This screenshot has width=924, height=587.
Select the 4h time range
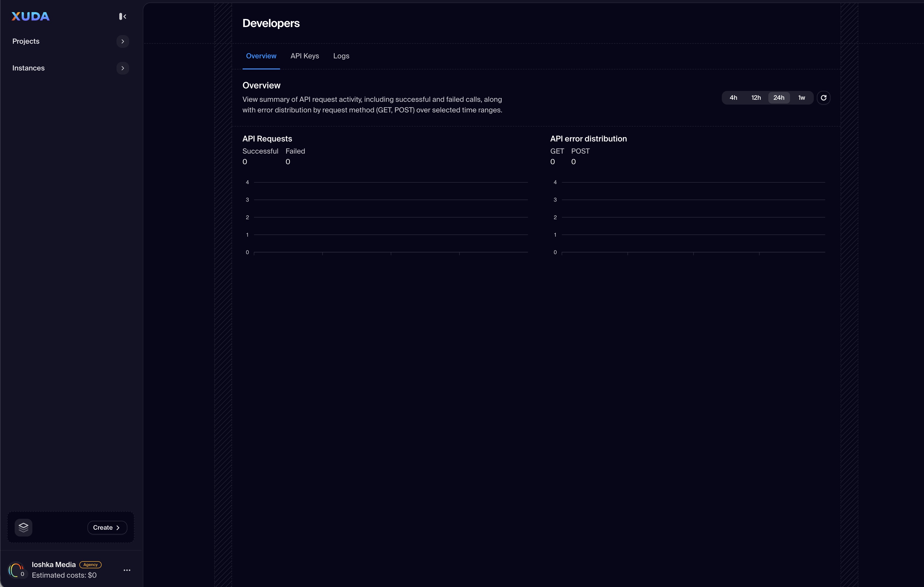click(733, 98)
